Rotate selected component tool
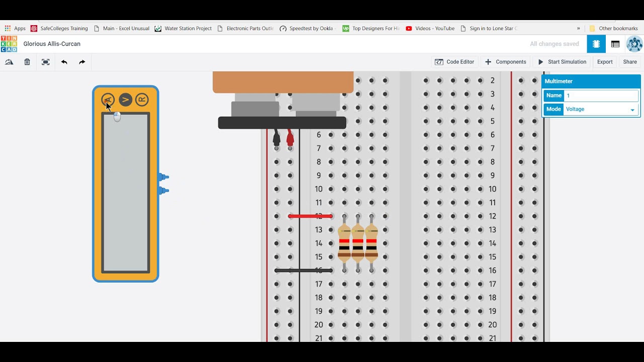The width and height of the screenshot is (644, 362). coord(9,62)
